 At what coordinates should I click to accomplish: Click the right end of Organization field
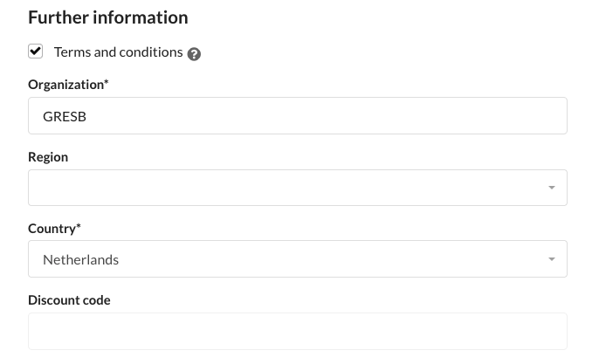[x=550, y=115]
